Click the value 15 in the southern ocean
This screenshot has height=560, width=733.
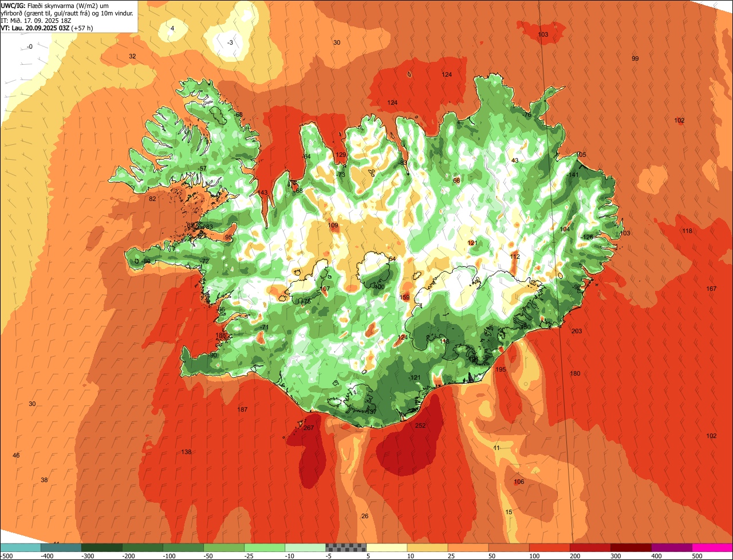(x=509, y=512)
